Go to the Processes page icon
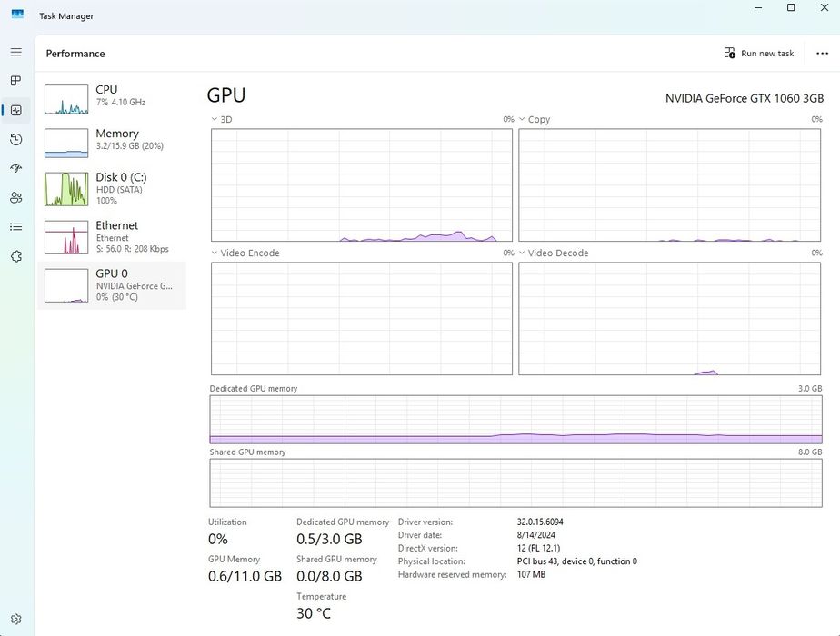 click(x=16, y=81)
